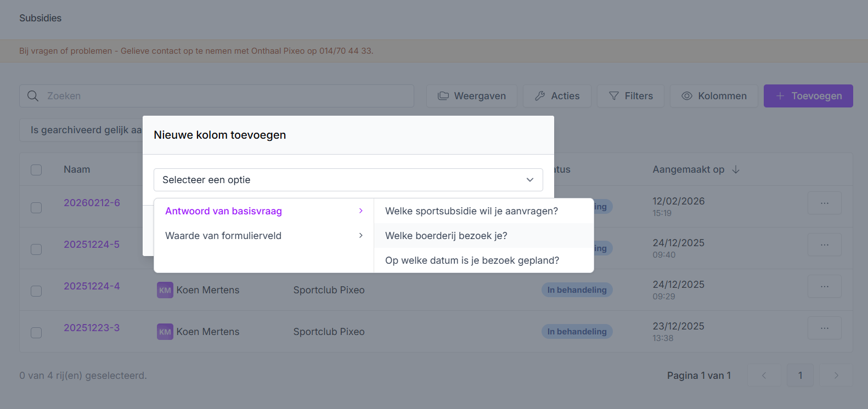Select the checkbox for row 20251223-3
The image size is (868, 409).
36,333
